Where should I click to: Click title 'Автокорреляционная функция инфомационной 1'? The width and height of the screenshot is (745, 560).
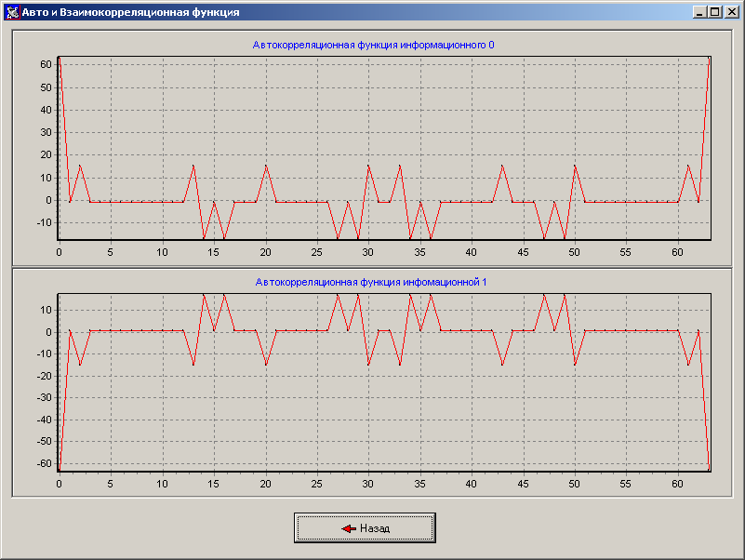371,283
